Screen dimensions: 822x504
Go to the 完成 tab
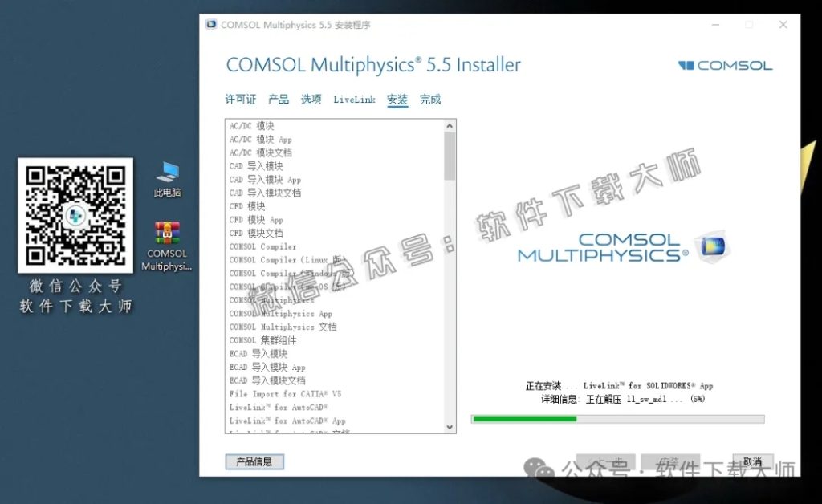(430, 99)
